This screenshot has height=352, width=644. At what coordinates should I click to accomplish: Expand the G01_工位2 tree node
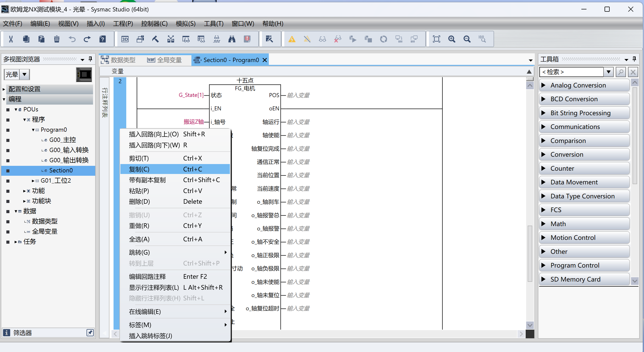[x=33, y=181]
